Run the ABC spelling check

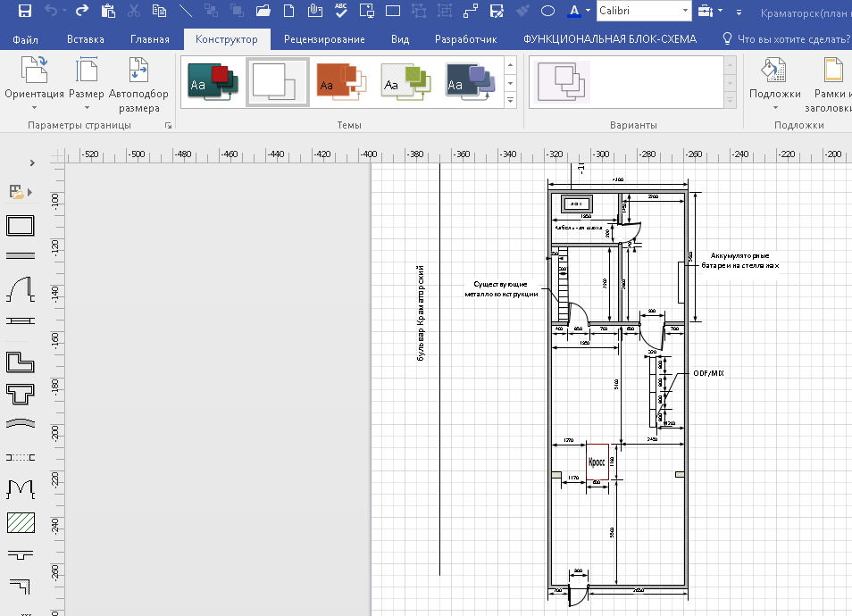tap(341, 11)
